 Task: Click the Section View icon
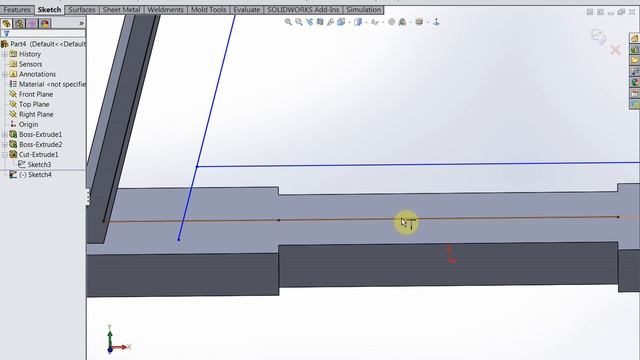(320, 22)
